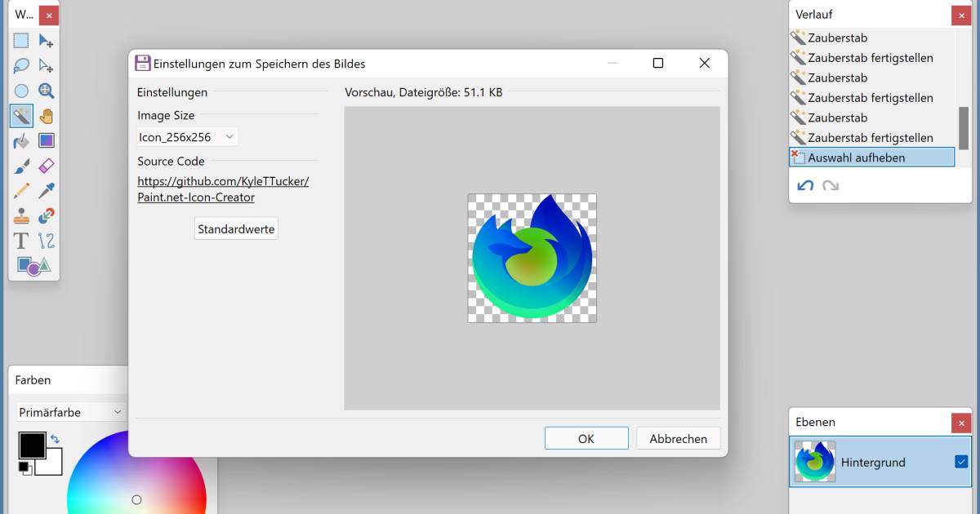Toggle visibility of the Hintergrund layer
The height and width of the screenshot is (514, 980).
[x=960, y=462]
